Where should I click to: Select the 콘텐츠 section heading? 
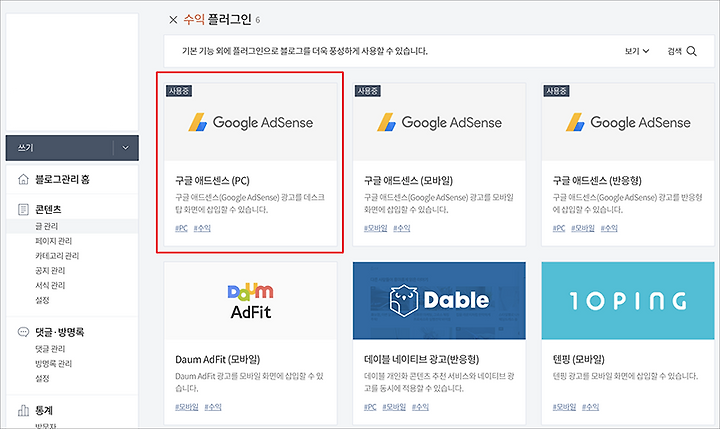pyautogui.click(x=48, y=209)
